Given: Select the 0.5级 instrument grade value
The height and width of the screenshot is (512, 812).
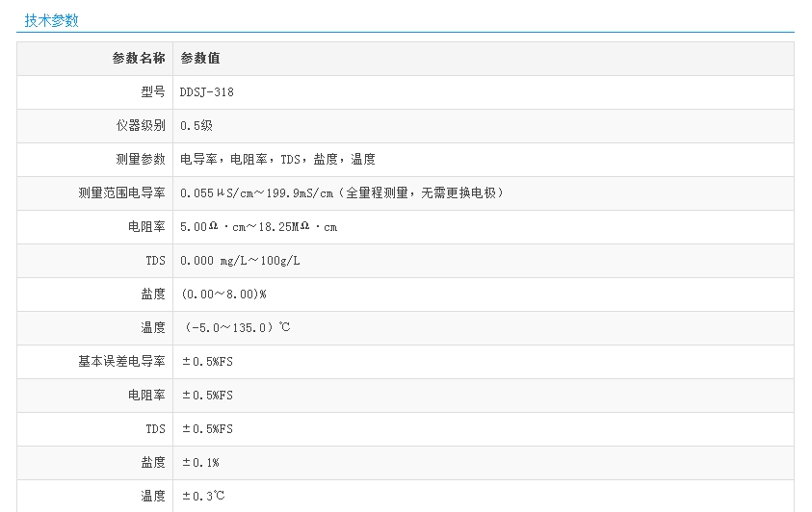Looking at the screenshot, I should (x=196, y=126).
